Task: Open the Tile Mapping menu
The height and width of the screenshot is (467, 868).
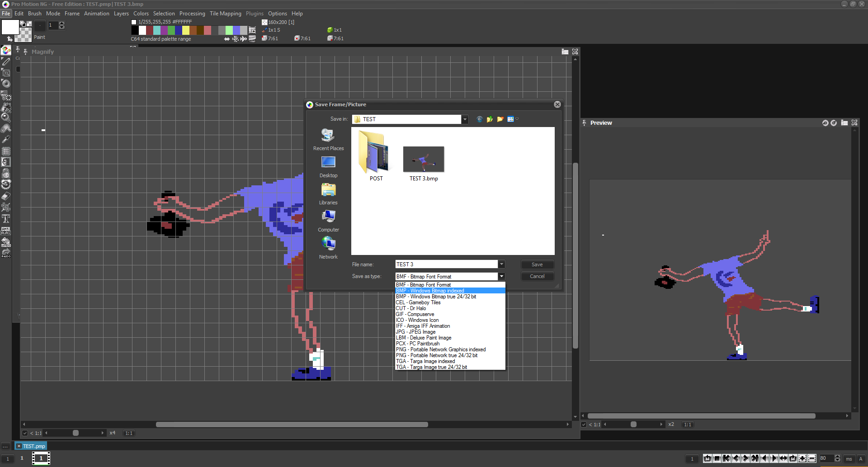Action: click(226, 14)
